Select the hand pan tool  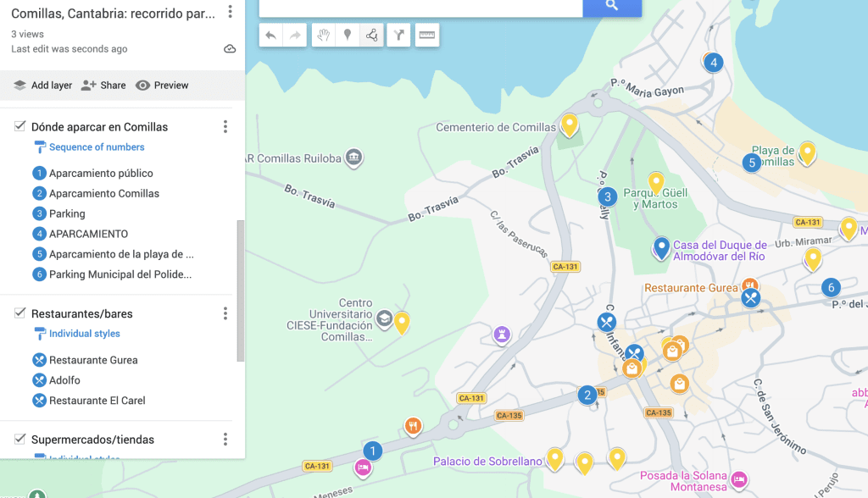tap(323, 35)
